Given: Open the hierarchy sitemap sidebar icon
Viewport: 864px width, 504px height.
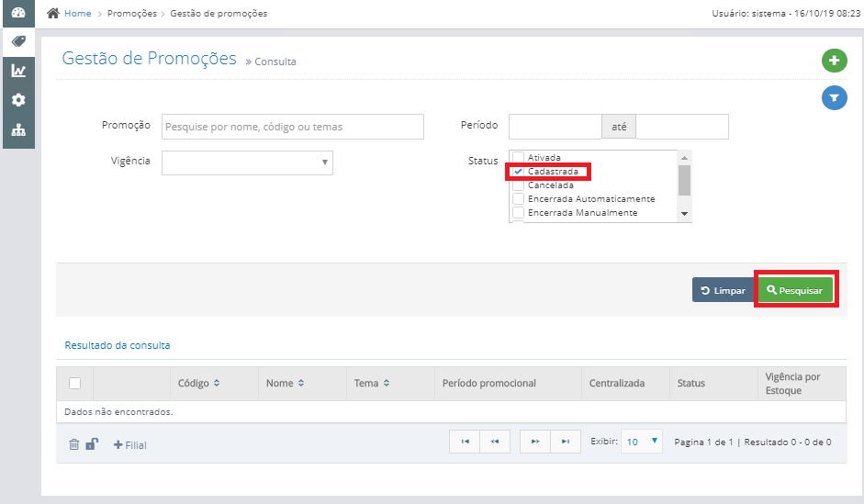Looking at the screenshot, I should [x=18, y=130].
